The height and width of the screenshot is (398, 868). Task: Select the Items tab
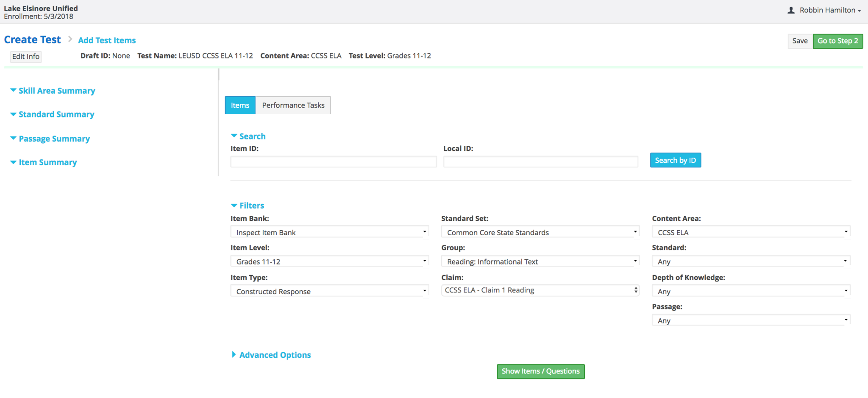pos(240,105)
